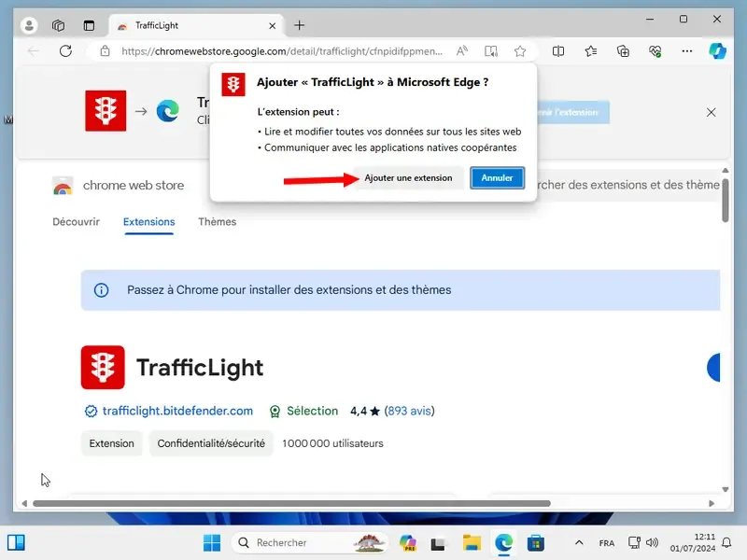Open the Copilot sidebar icon

717,51
